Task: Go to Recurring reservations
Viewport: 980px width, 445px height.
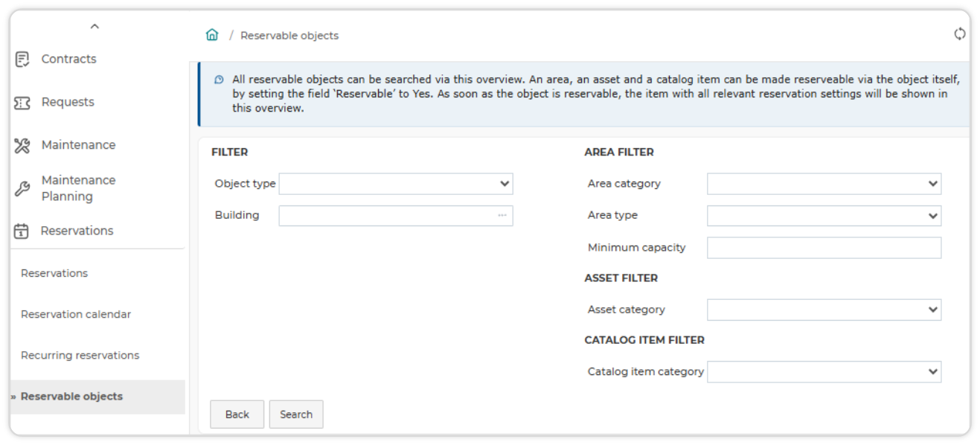Action: (80, 355)
